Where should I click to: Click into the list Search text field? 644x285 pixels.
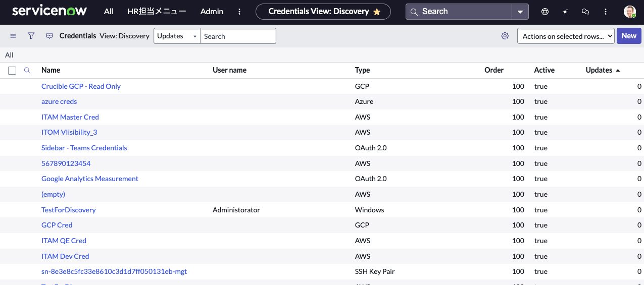[x=238, y=36]
